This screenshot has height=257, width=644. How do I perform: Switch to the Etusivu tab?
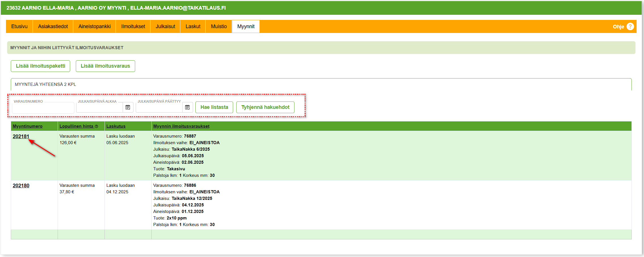(x=19, y=26)
